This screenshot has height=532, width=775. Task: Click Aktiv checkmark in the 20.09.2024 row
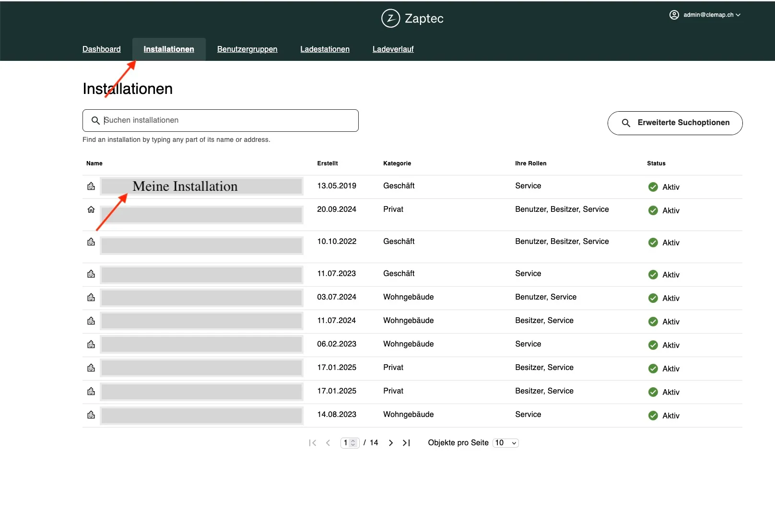[653, 210]
